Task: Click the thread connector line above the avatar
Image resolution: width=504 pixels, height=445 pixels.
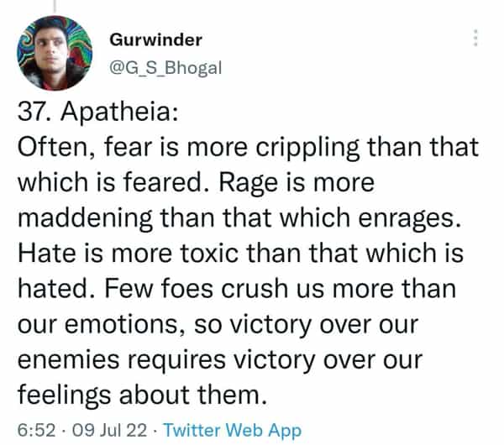Action: [x=54, y=7]
